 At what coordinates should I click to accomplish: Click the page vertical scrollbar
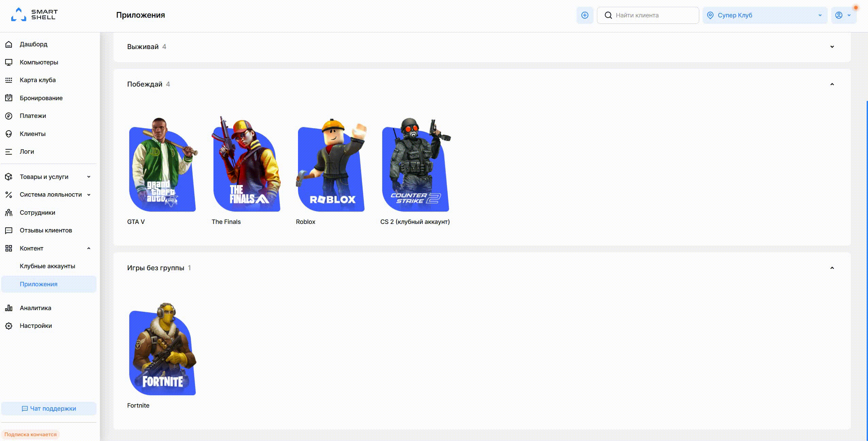pyautogui.click(x=867, y=271)
